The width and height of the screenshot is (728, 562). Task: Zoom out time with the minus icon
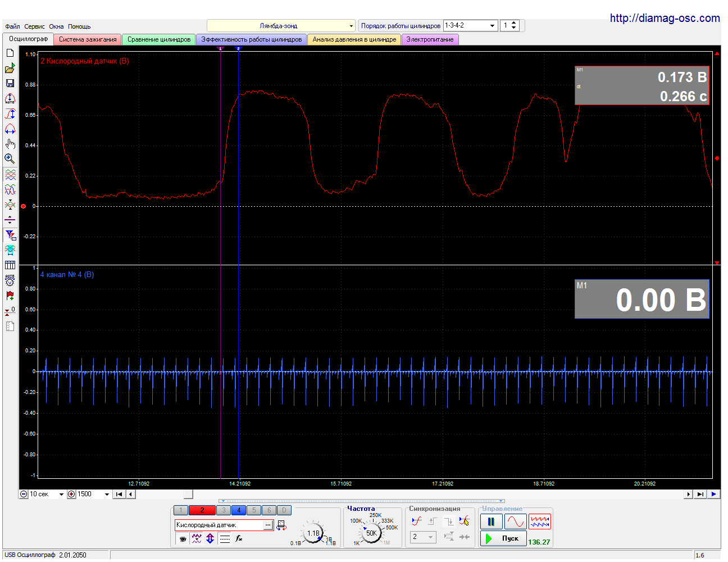(x=24, y=495)
